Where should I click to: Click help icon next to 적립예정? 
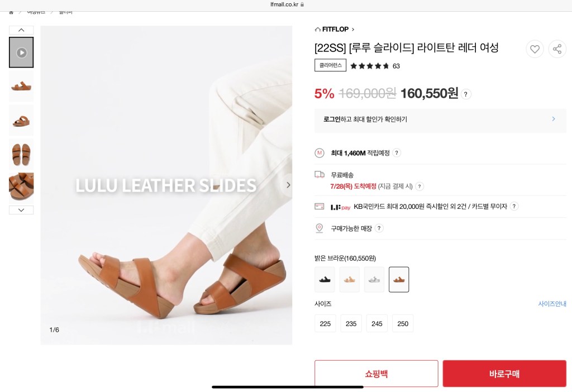point(397,153)
